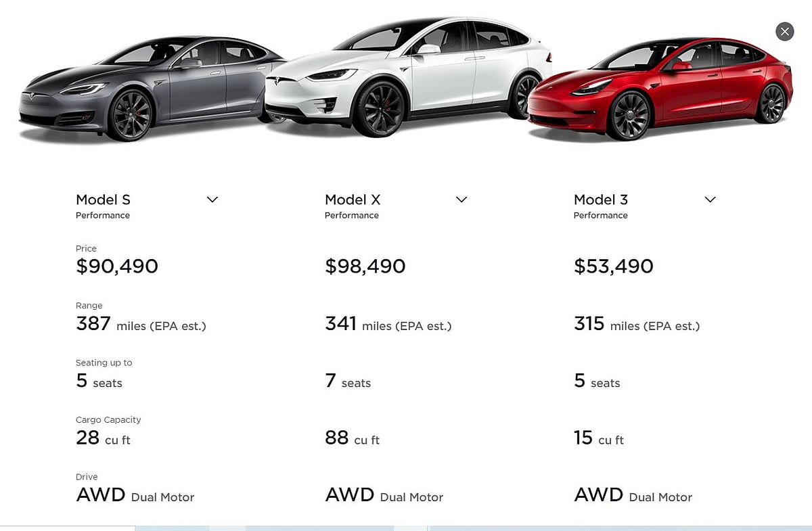Open the Model X dropdown arrow
Screen dimensions: 812x531
(x=461, y=200)
